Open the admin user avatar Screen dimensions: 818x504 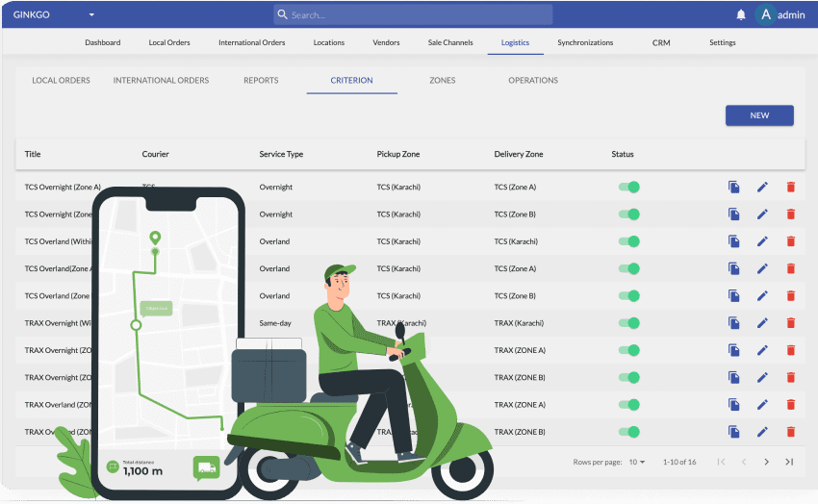pyautogui.click(x=766, y=14)
